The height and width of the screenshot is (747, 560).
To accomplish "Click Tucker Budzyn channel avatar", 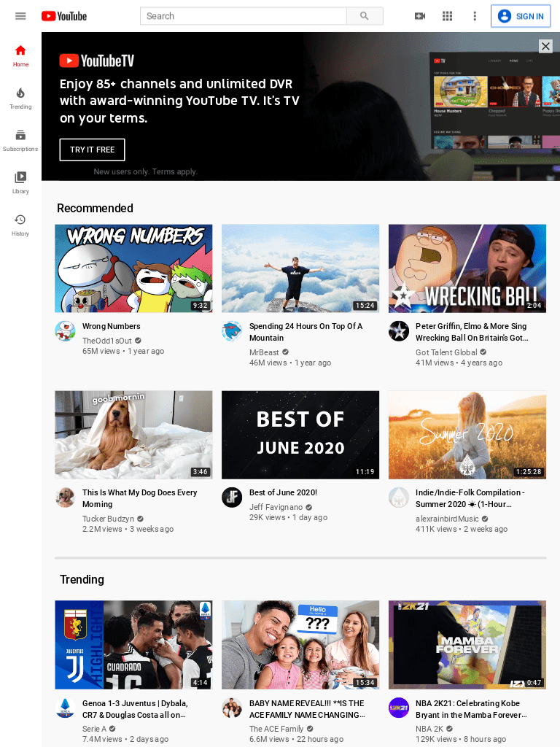I will (x=65, y=497).
